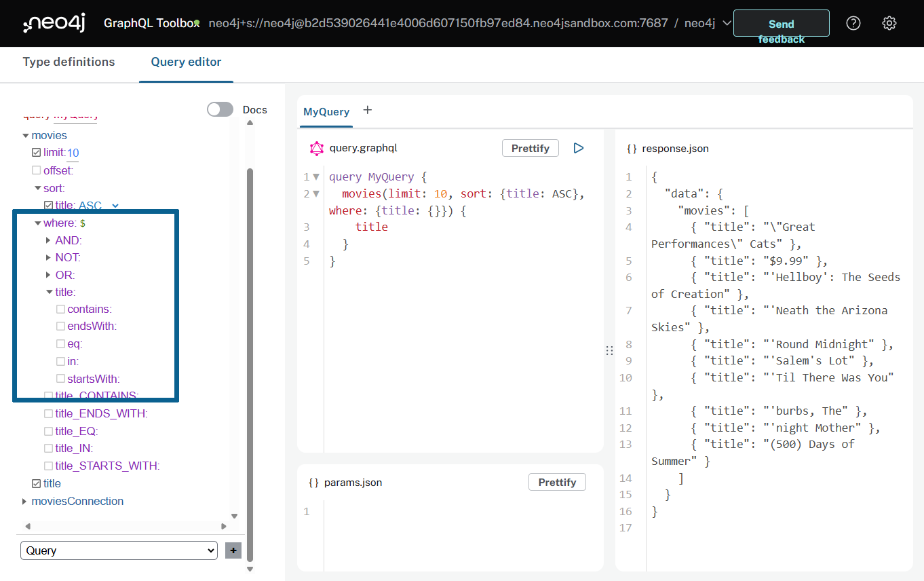Expand the AND node
924x581 pixels.
click(49, 240)
